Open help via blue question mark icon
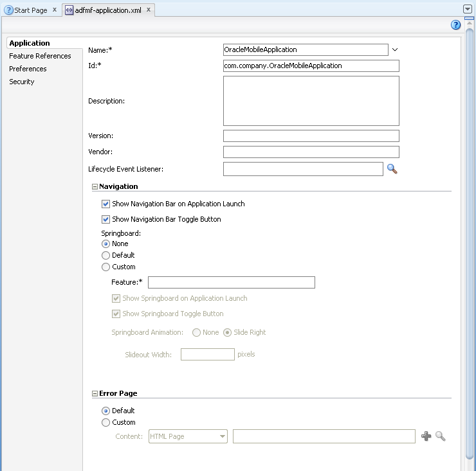Viewport: 476px width, 471px height. pos(455,25)
